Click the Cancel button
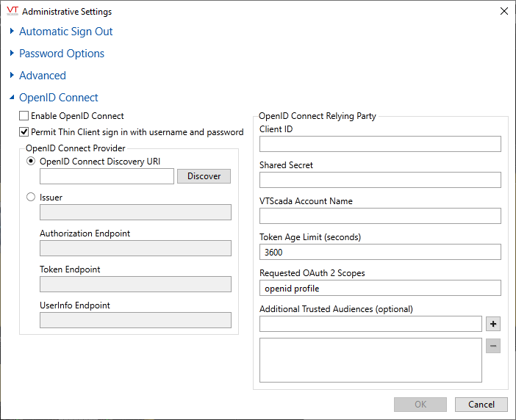Image resolution: width=516 pixels, height=420 pixels. click(x=481, y=405)
